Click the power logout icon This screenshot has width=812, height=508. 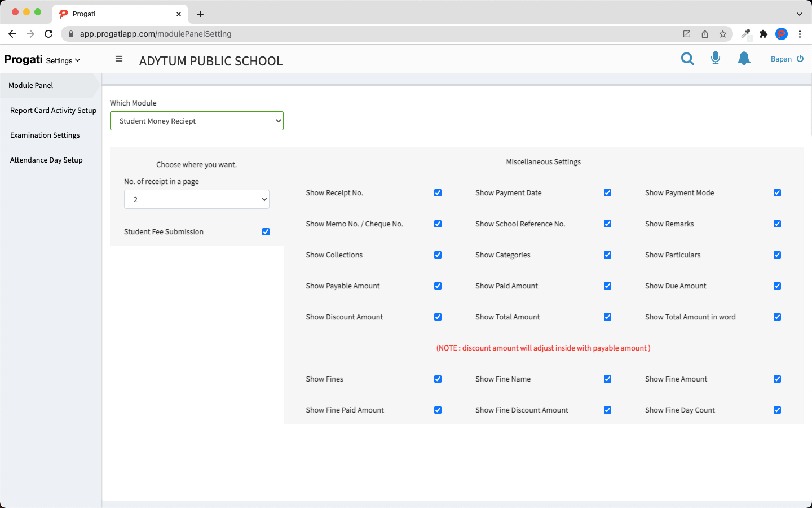pos(800,59)
